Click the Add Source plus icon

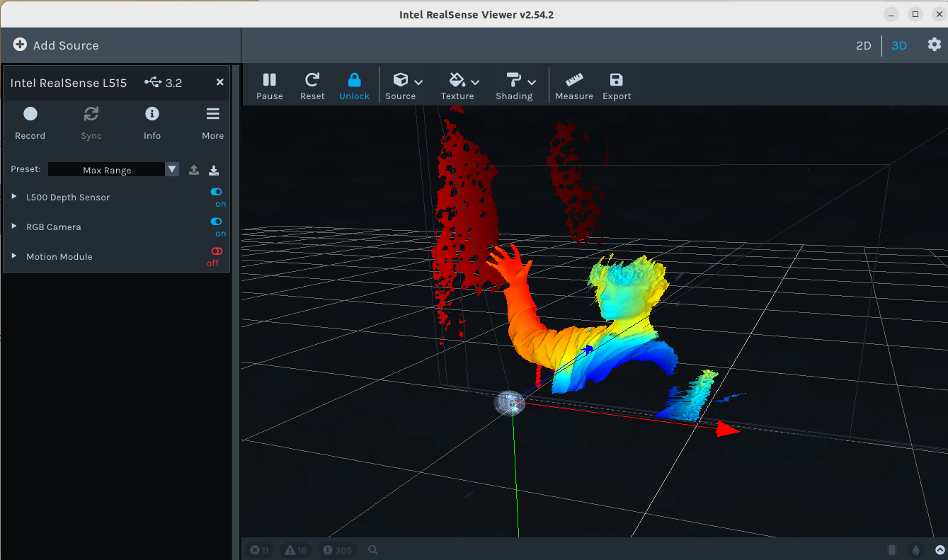tap(20, 45)
